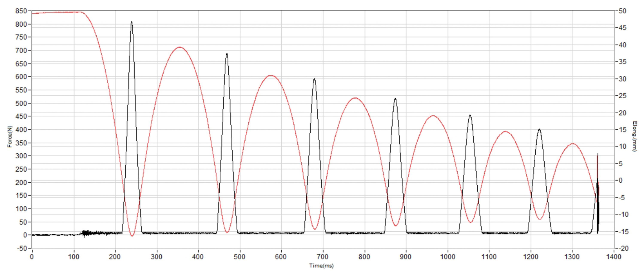Screen dimensions: 644x271
Task: Click the 1400 tick label on the time axis
Action: pos(614,257)
